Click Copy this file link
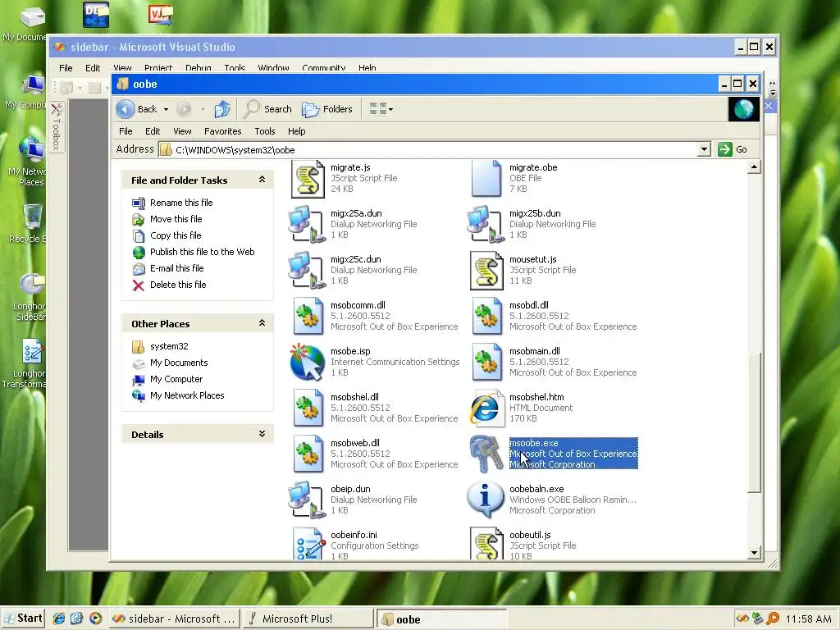Screen dimensions: 840x630 (176, 235)
